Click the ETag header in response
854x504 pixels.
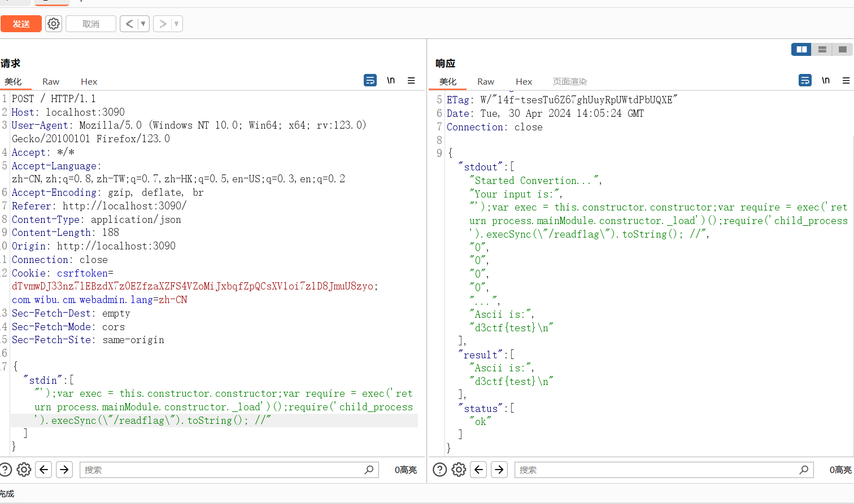point(562,100)
